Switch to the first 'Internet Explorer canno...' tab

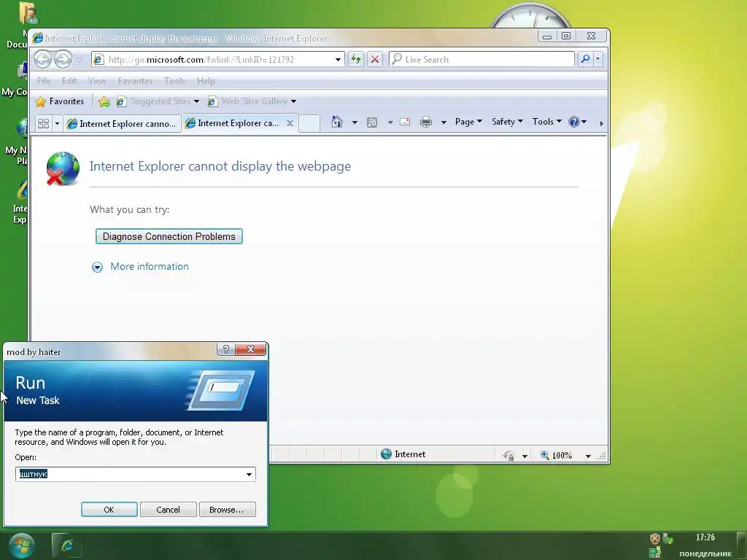point(122,124)
